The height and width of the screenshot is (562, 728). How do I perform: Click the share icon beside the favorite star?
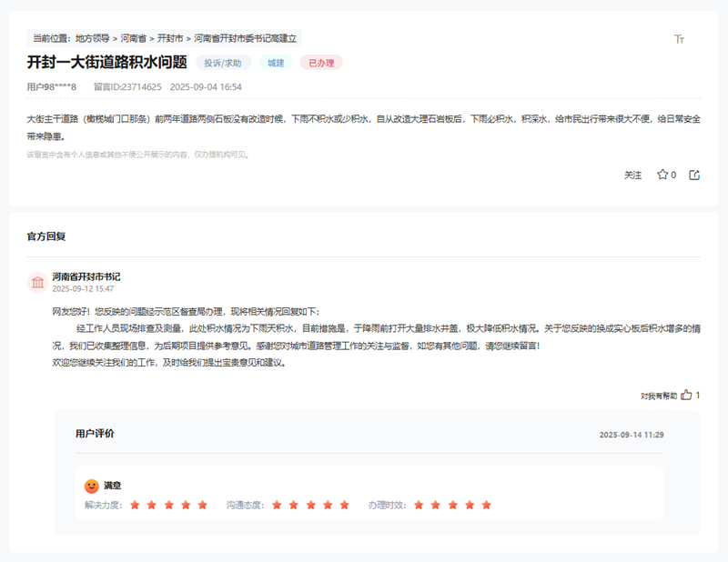tap(694, 175)
